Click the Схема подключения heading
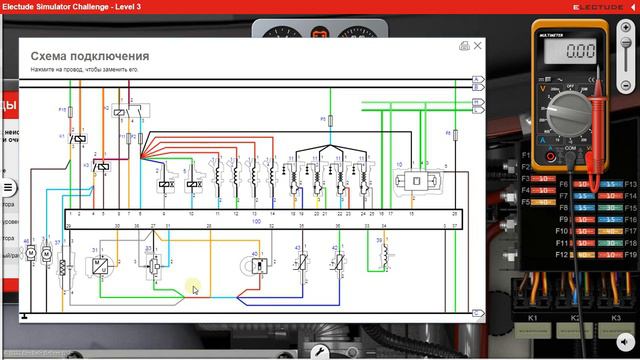 tap(90, 56)
